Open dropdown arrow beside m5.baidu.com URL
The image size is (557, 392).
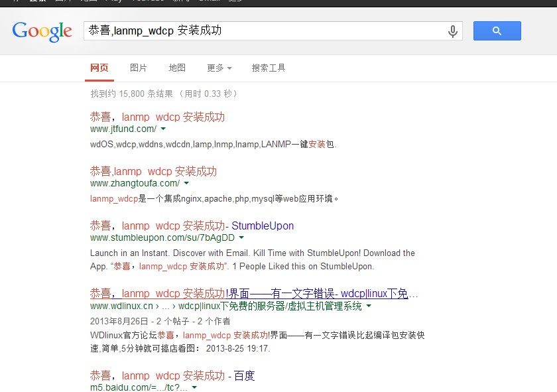tap(194, 387)
